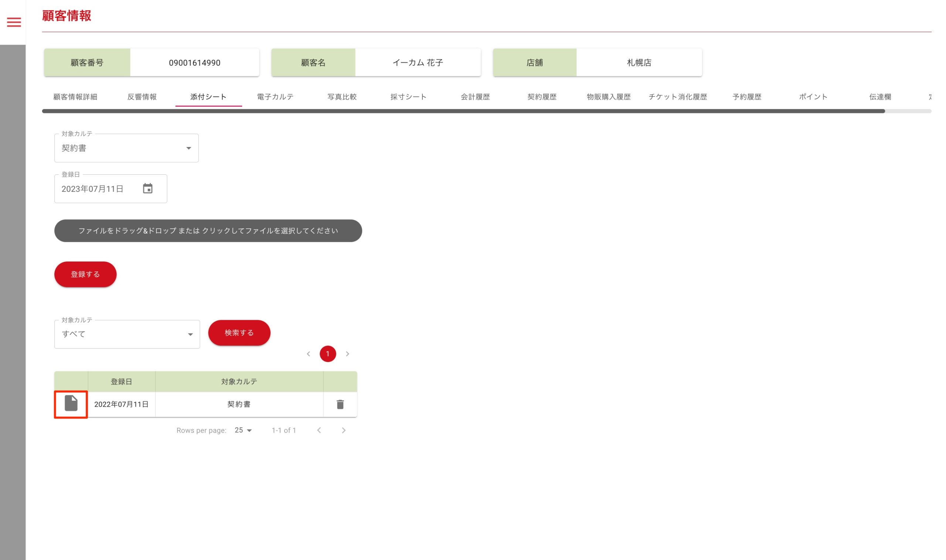
Task: Switch to the 会計履歴 tab
Action: coord(475,97)
